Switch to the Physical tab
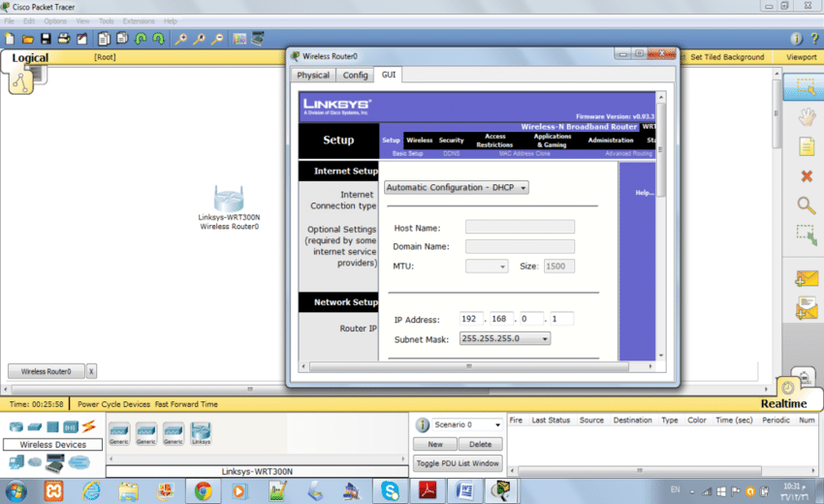The width and height of the screenshot is (824, 504). coord(313,76)
